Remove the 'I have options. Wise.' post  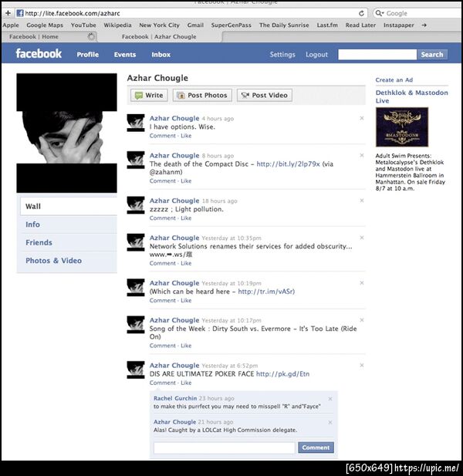(362, 118)
